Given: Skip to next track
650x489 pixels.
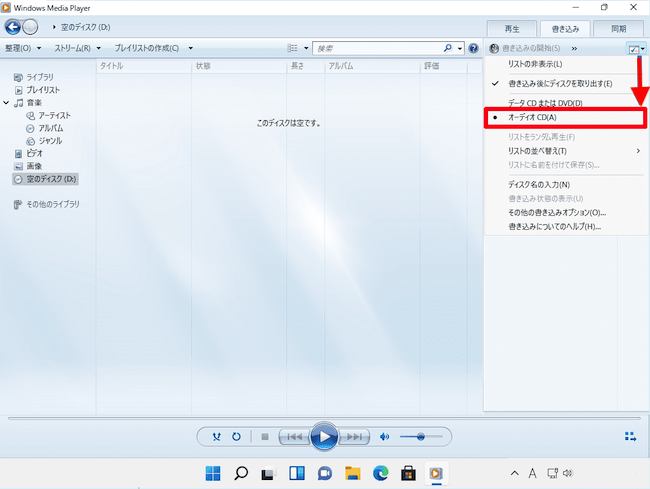Looking at the screenshot, I should (x=354, y=437).
